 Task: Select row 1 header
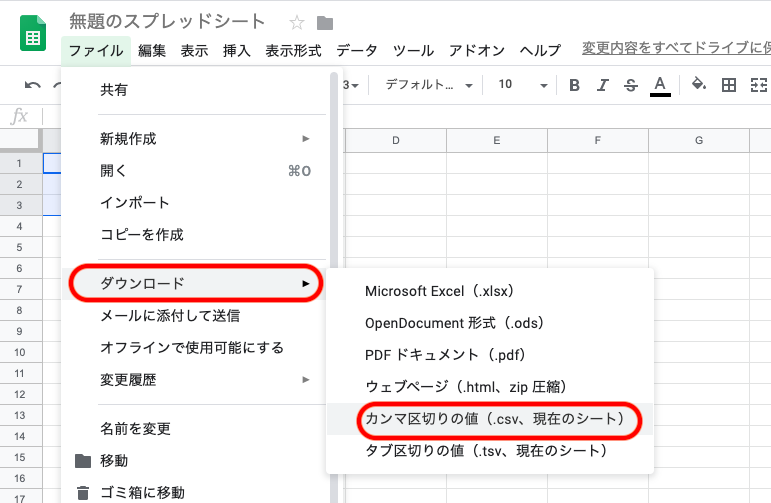coord(21,163)
